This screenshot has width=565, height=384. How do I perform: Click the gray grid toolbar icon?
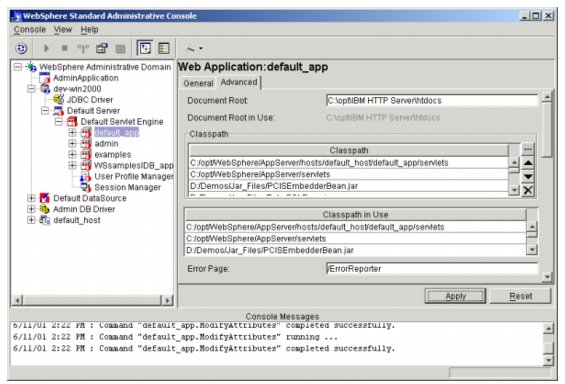coord(120,49)
